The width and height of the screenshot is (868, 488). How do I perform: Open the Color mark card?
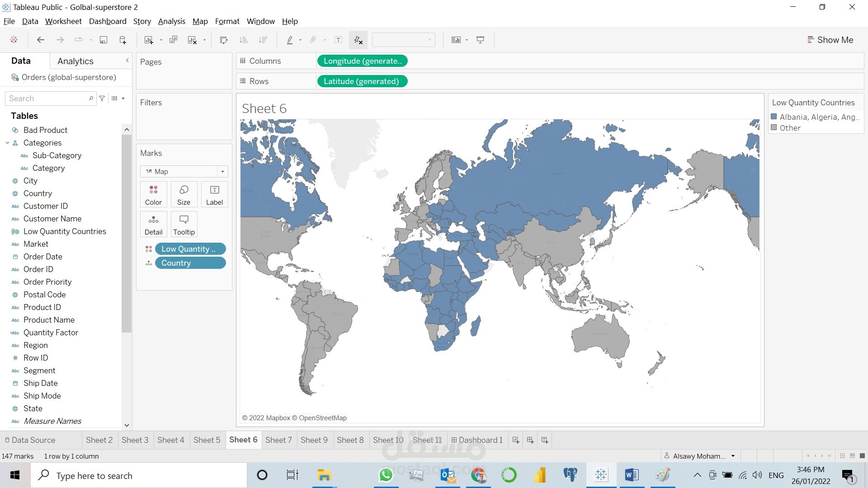(x=153, y=194)
